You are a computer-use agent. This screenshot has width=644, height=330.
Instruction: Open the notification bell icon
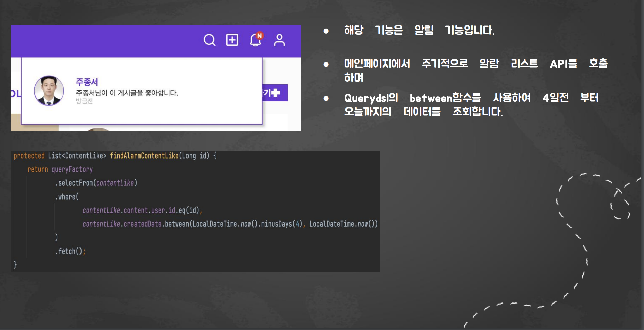(x=256, y=39)
